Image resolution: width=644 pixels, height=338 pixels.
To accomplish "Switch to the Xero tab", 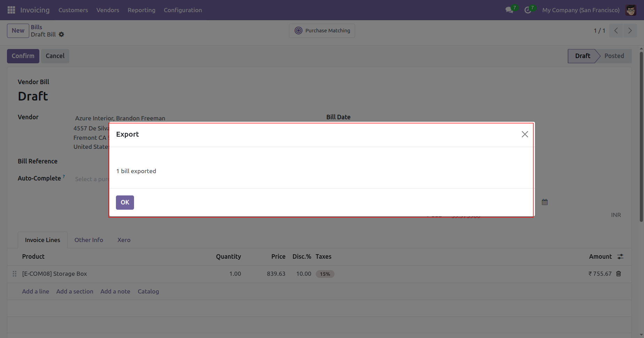I will 124,240.
